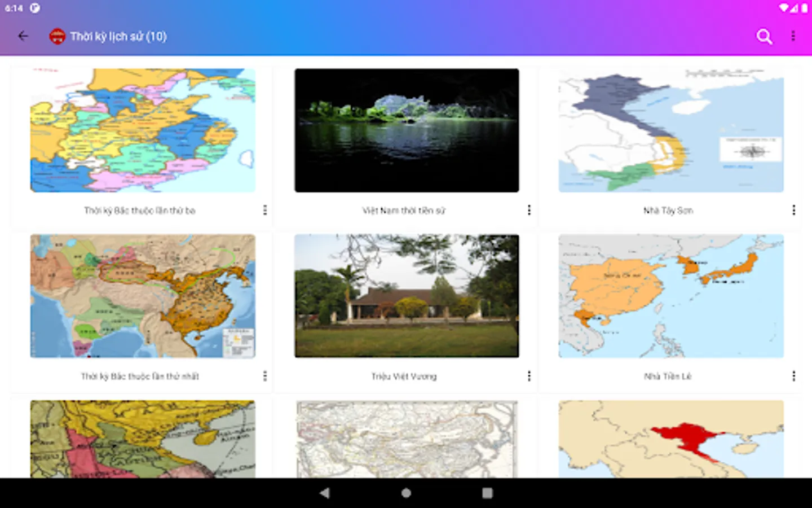Open options for Thời kỳ Bắc thuộc lần thứ nhất
This screenshot has width=812, height=508.
point(265,376)
